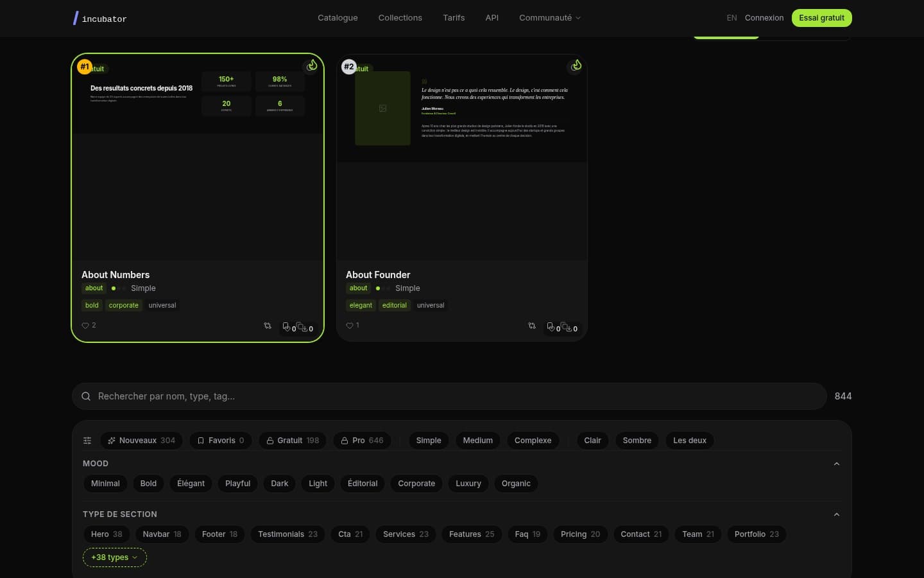The height and width of the screenshot is (578, 924).
Task: Click the Connexion link
Action: 764,18
